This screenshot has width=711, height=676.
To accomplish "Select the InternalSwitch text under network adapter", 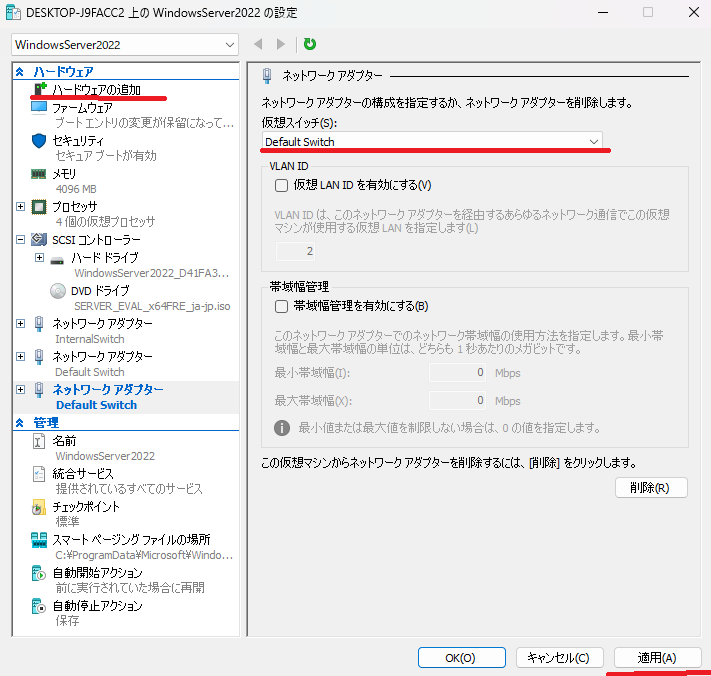I will pyautogui.click(x=90, y=339).
